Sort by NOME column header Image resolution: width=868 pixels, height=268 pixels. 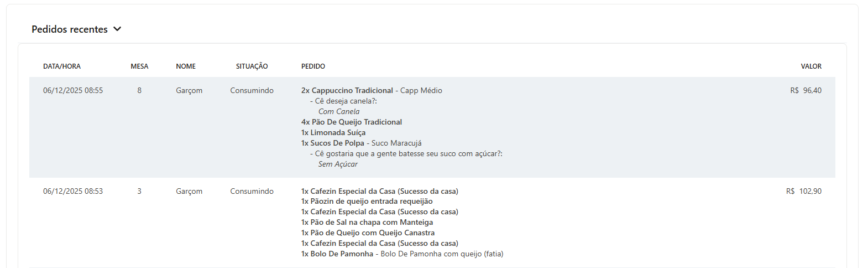pyautogui.click(x=186, y=66)
